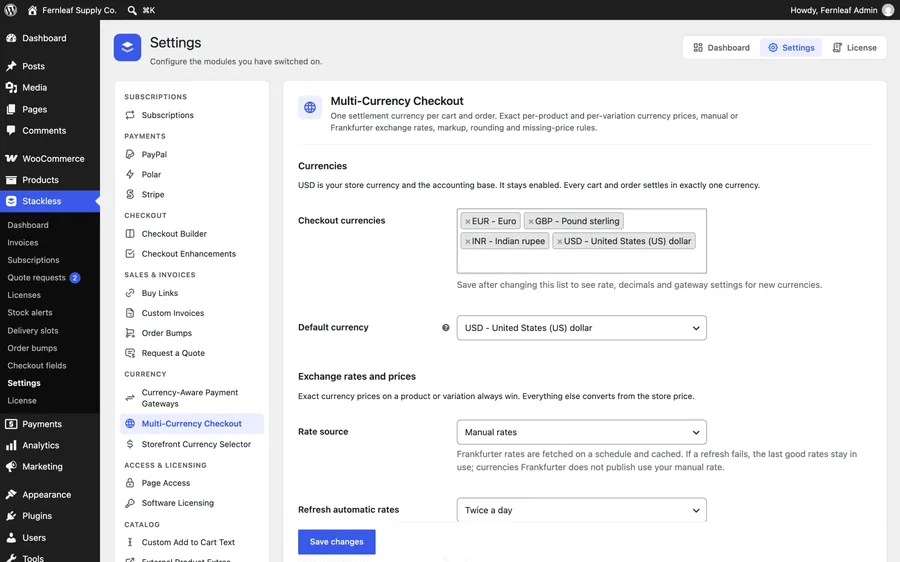
Task: Click the Save changes button
Action: click(x=336, y=542)
